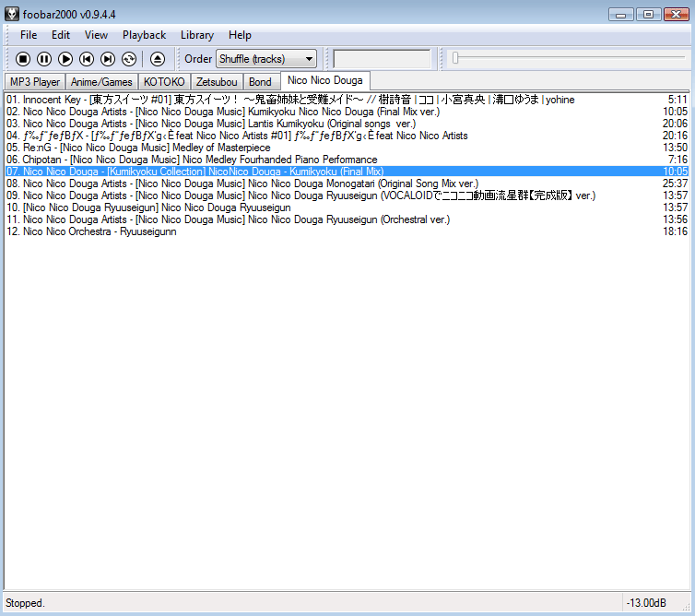Select the Nico Nico Douga playlist tab

click(324, 80)
